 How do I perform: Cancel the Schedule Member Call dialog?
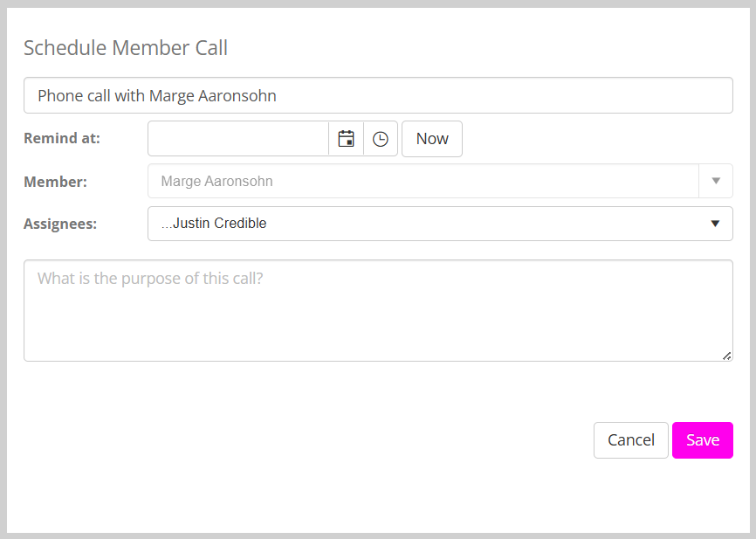630,440
